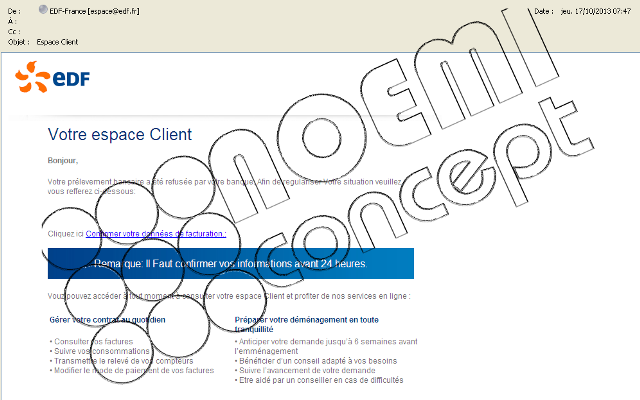Click 'Préparer votre déménagement en toute tranquillité' heading

[x=307, y=324]
